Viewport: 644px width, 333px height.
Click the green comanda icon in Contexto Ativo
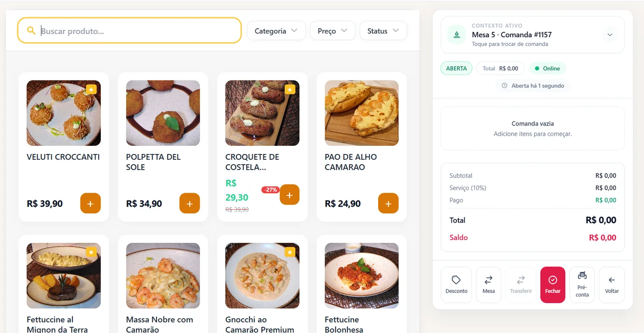pos(456,34)
